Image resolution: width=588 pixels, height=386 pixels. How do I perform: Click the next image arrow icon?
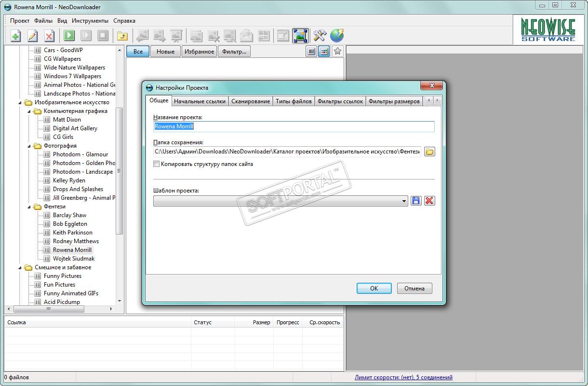coord(159,36)
